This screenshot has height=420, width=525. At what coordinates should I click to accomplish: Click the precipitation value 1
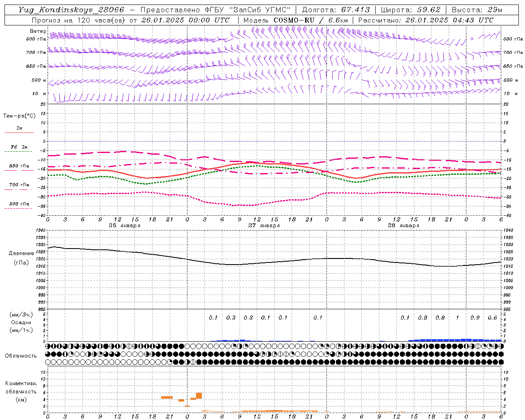click(457, 317)
